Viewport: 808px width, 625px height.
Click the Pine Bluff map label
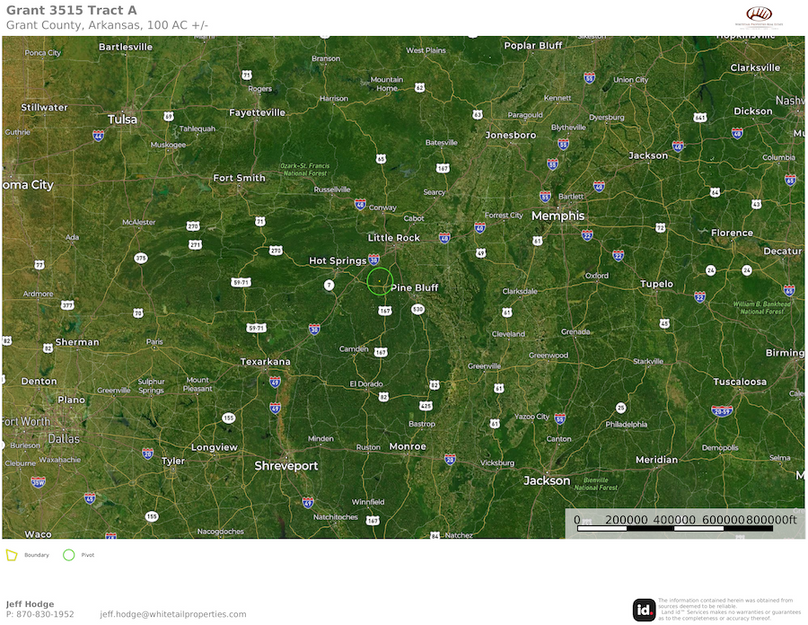point(415,288)
